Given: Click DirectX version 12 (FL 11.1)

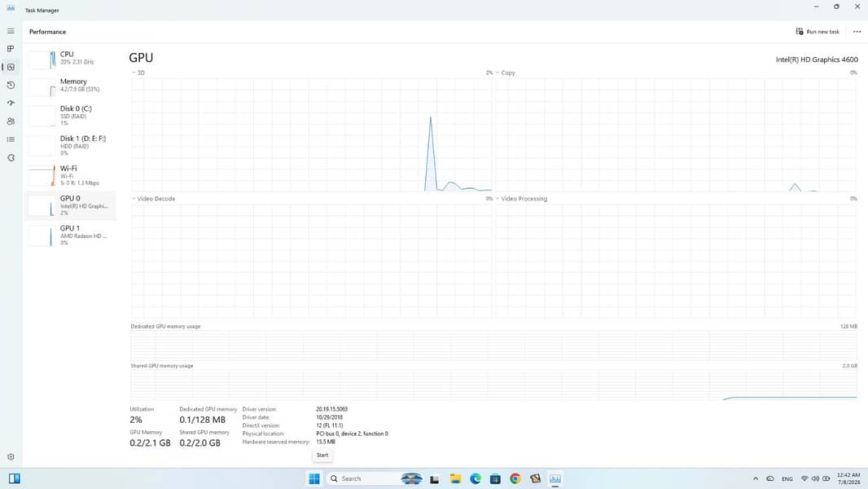Looking at the screenshot, I should pyautogui.click(x=330, y=425).
